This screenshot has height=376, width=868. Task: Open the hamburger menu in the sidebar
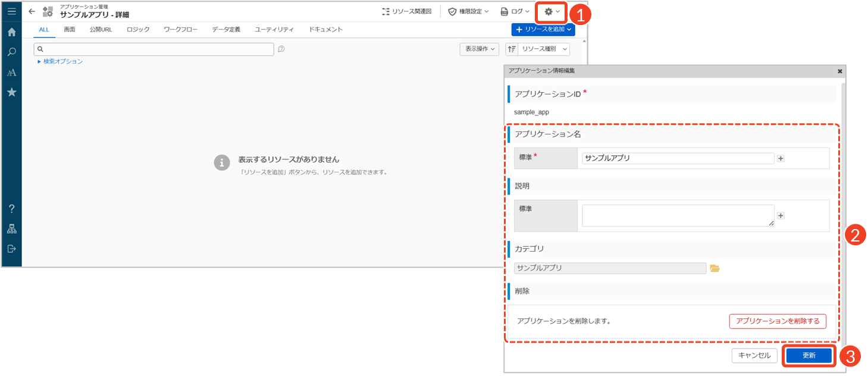coord(11,11)
